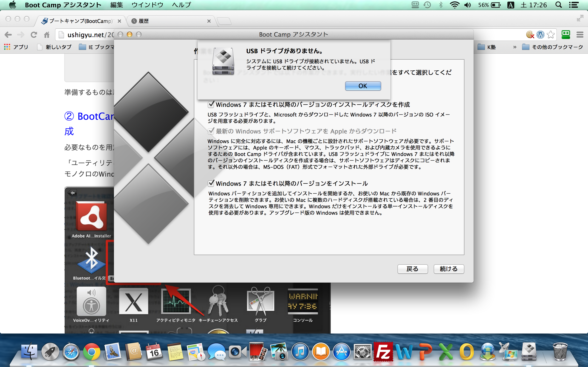Open the ウインドウ menu in the menu bar
Screen dimensions: 588x367
(x=147, y=5)
